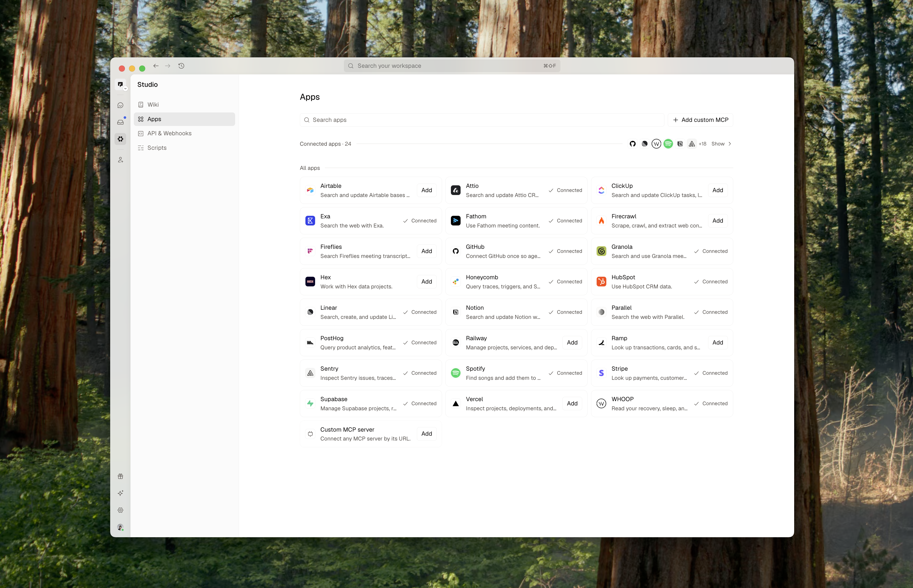
Task: Add the Vercel app
Action: 572,404
